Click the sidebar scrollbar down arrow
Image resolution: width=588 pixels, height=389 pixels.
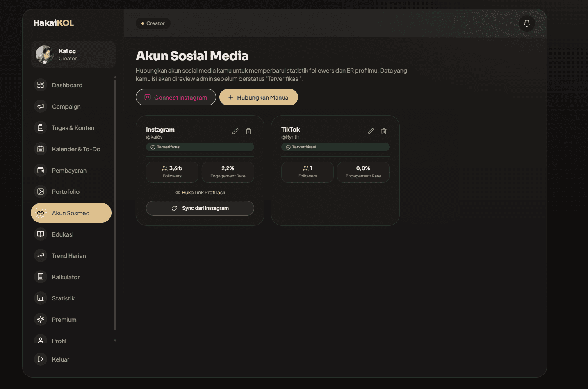tap(115, 341)
